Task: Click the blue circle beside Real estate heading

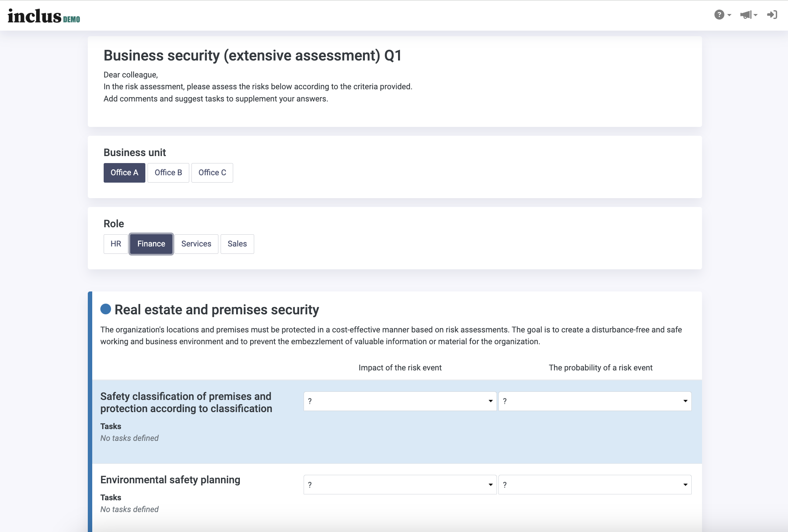Action: (106, 309)
